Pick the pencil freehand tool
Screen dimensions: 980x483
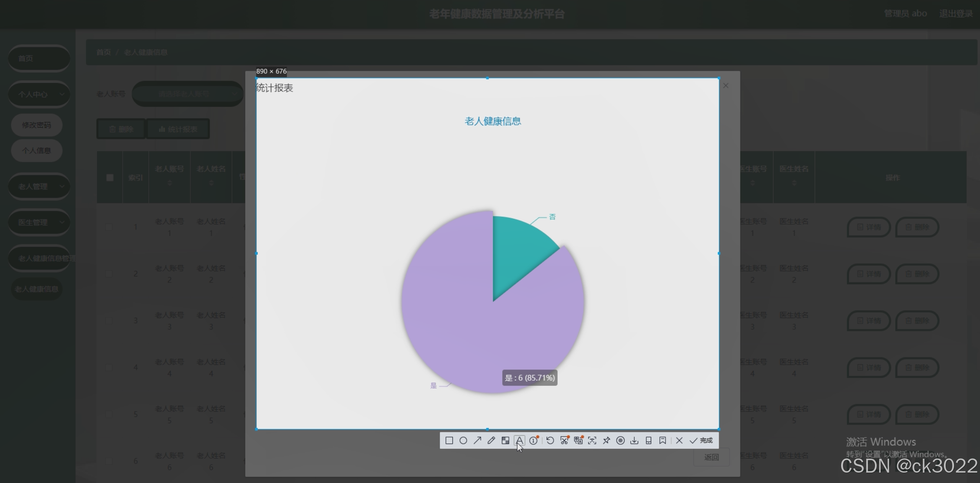click(x=491, y=440)
